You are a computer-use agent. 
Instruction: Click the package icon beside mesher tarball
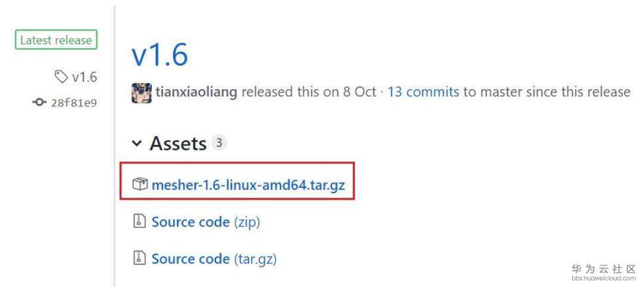click(x=140, y=185)
